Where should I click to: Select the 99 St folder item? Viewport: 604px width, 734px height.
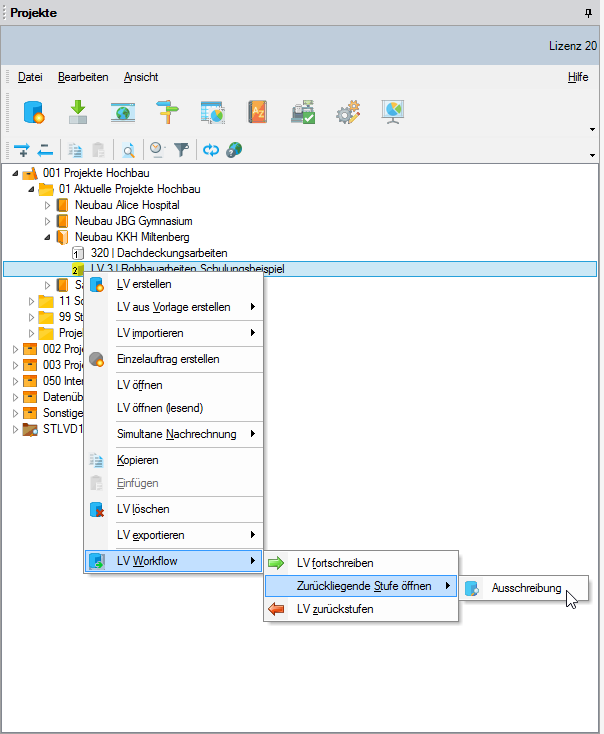click(x=71, y=317)
